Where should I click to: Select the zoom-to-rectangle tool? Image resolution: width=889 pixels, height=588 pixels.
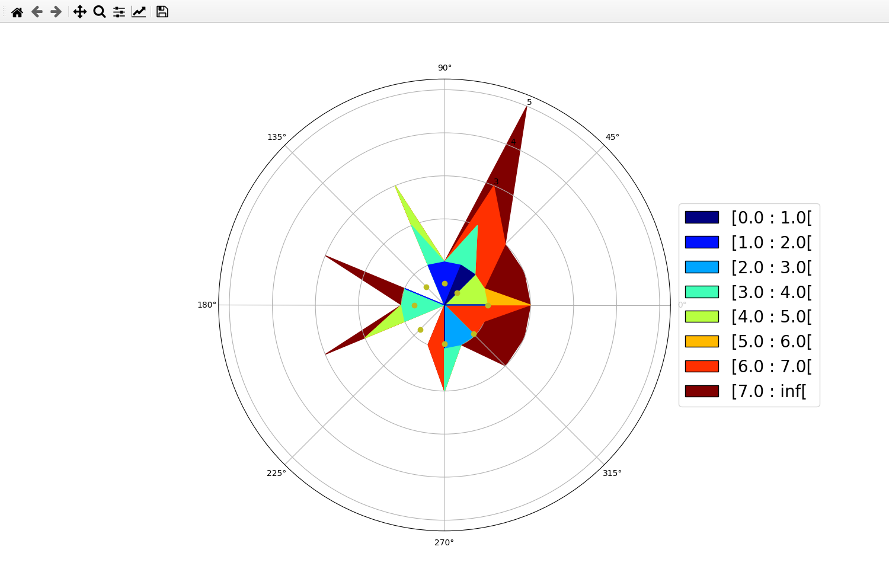(99, 12)
